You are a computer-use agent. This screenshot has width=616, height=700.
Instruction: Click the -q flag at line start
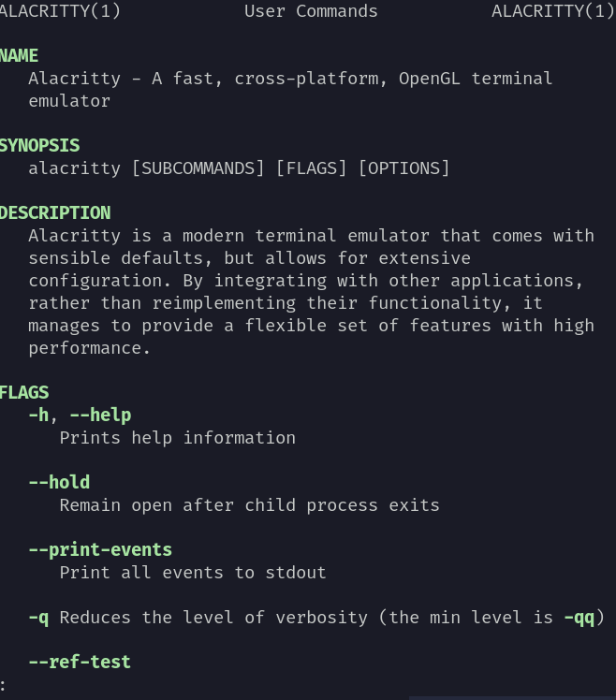[x=39, y=618]
